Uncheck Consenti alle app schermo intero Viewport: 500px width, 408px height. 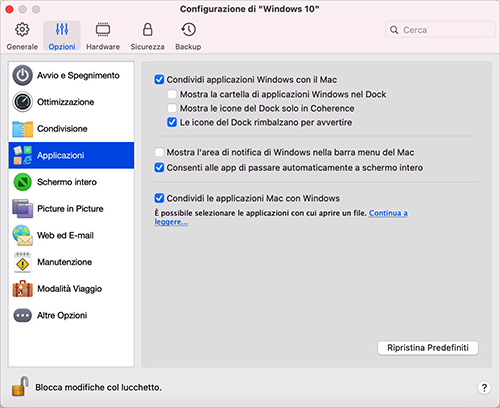click(159, 167)
